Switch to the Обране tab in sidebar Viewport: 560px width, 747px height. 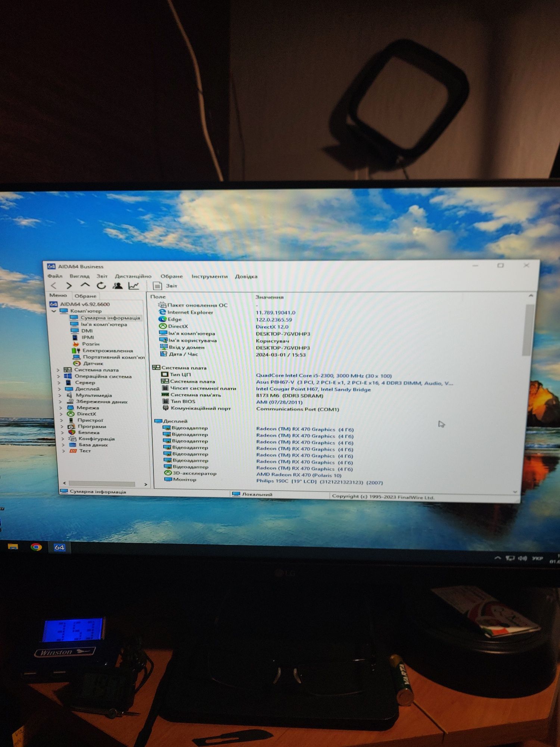[x=85, y=296]
